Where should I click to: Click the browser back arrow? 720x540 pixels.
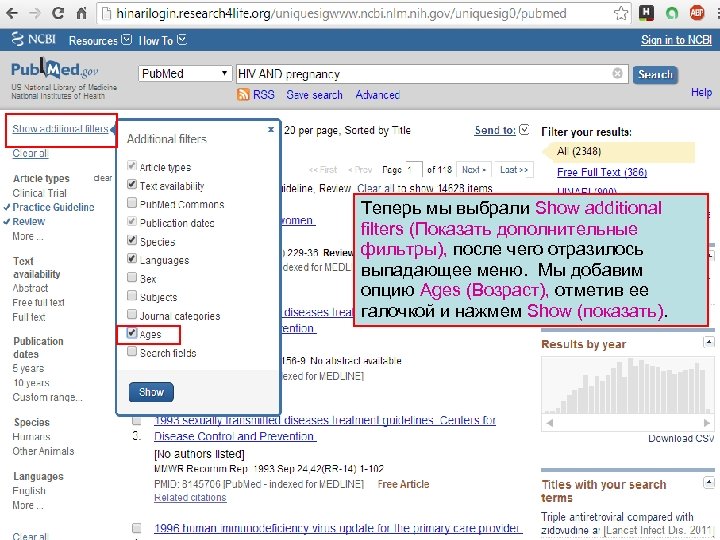(12, 13)
